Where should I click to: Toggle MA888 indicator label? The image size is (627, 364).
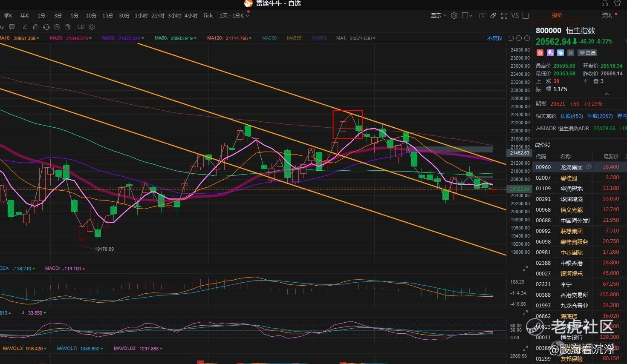(319, 38)
